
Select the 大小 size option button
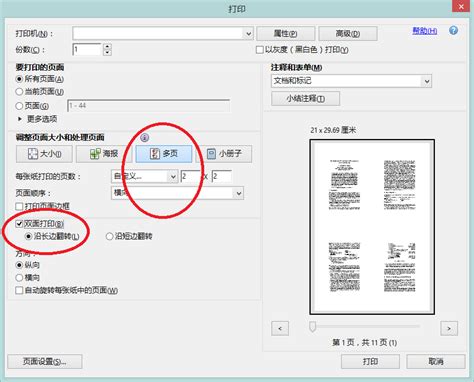pyautogui.click(x=44, y=154)
